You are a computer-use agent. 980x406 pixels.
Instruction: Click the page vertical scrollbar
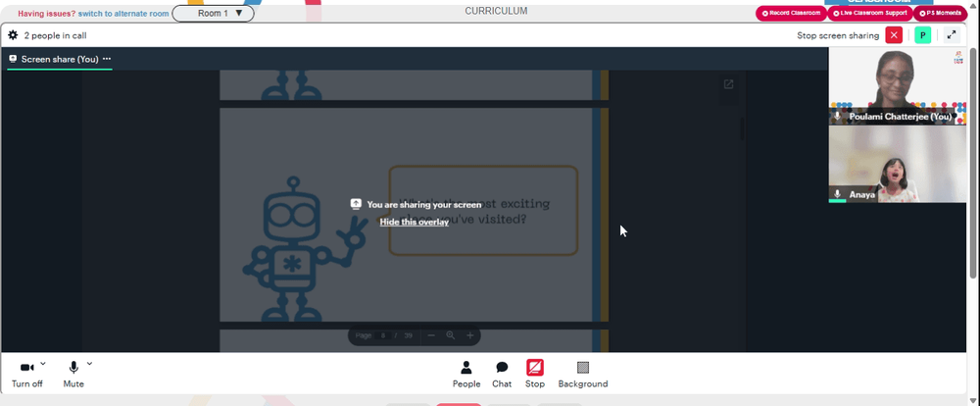pyautogui.click(x=974, y=164)
